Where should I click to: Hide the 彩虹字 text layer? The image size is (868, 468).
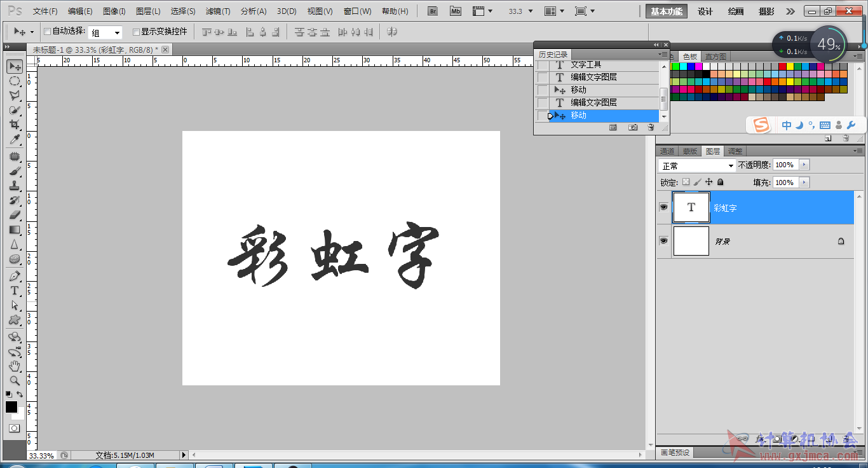pyautogui.click(x=663, y=207)
